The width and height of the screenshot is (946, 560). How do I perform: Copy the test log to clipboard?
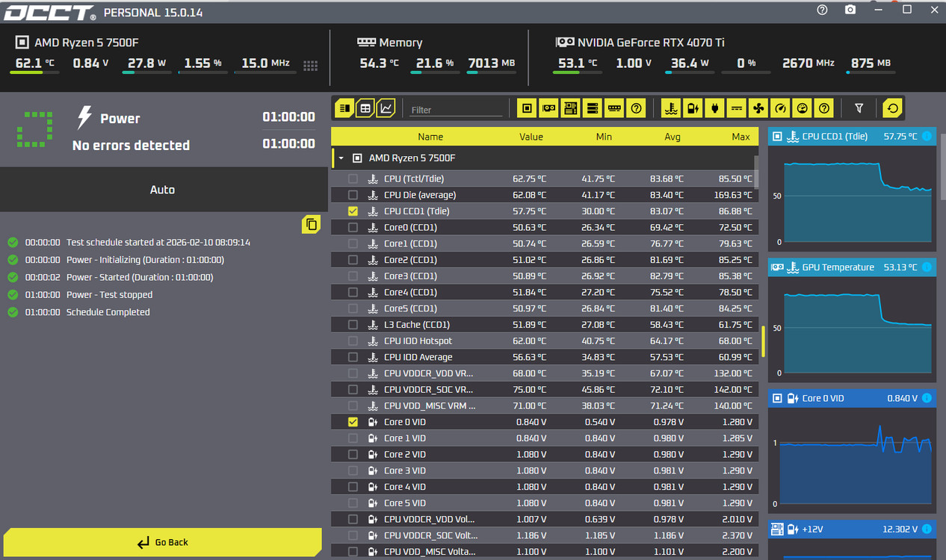pyautogui.click(x=311, y=225)
